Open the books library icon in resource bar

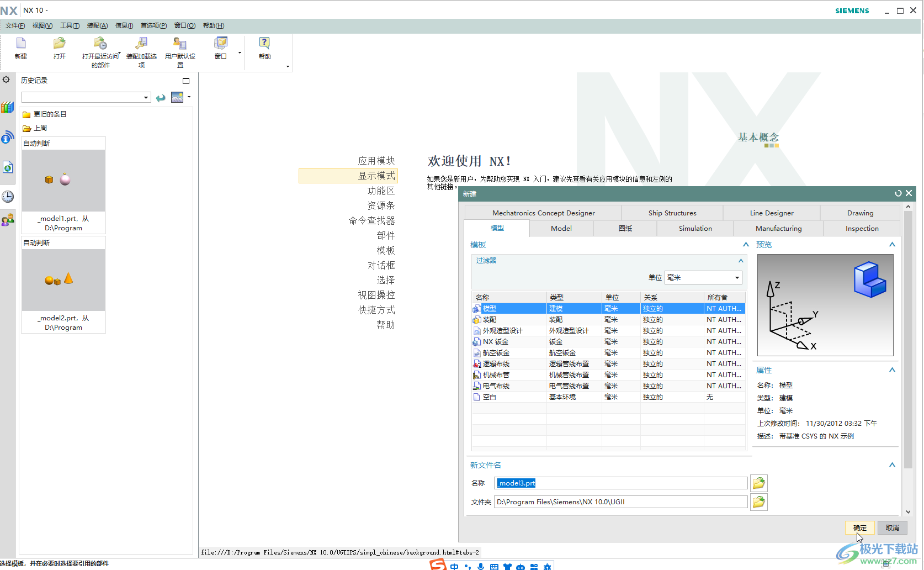[x=7, y=107]
